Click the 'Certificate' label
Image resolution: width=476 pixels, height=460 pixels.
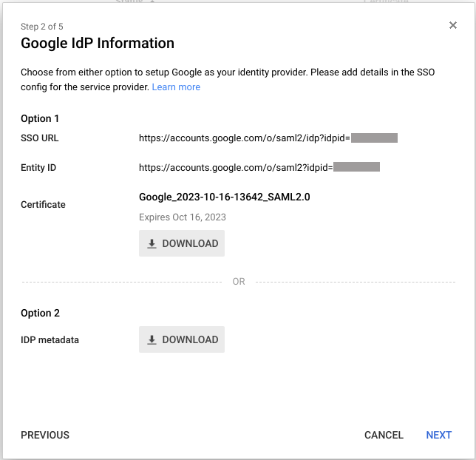click(x=43, y=204)
